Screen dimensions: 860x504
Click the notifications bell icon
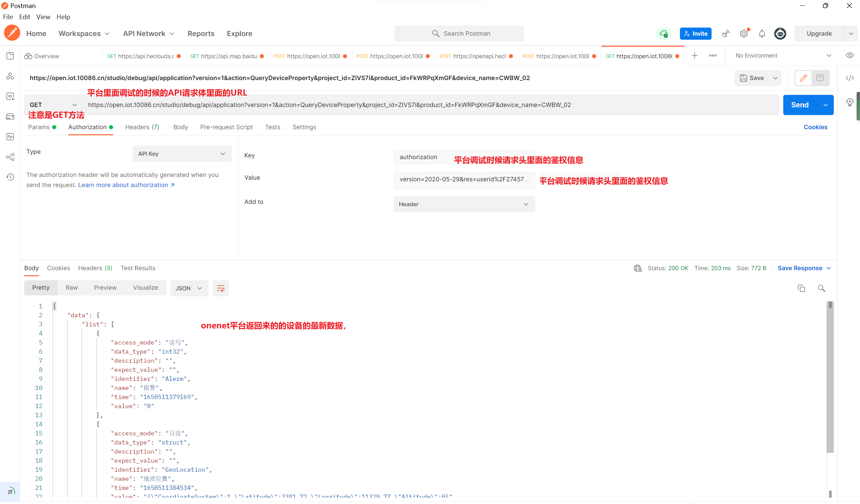coord(762,34)
